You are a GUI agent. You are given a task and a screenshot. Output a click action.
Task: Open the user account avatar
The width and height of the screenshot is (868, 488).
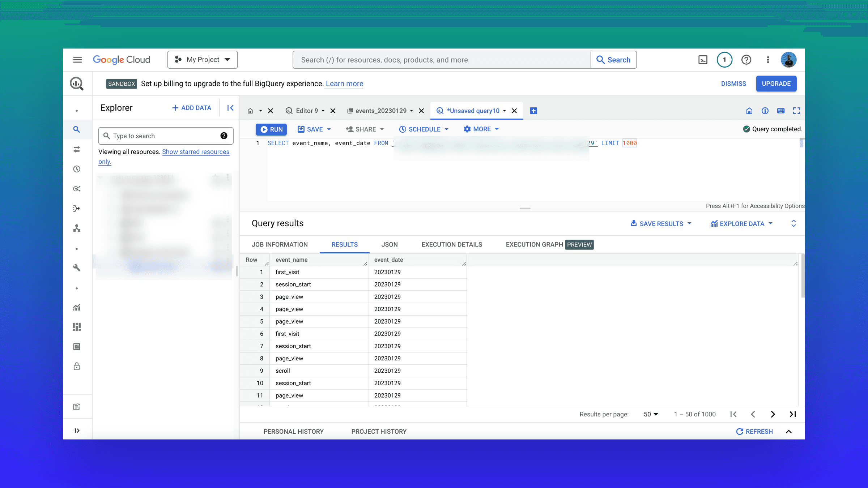pyautogui.click(x=788, y=60)
